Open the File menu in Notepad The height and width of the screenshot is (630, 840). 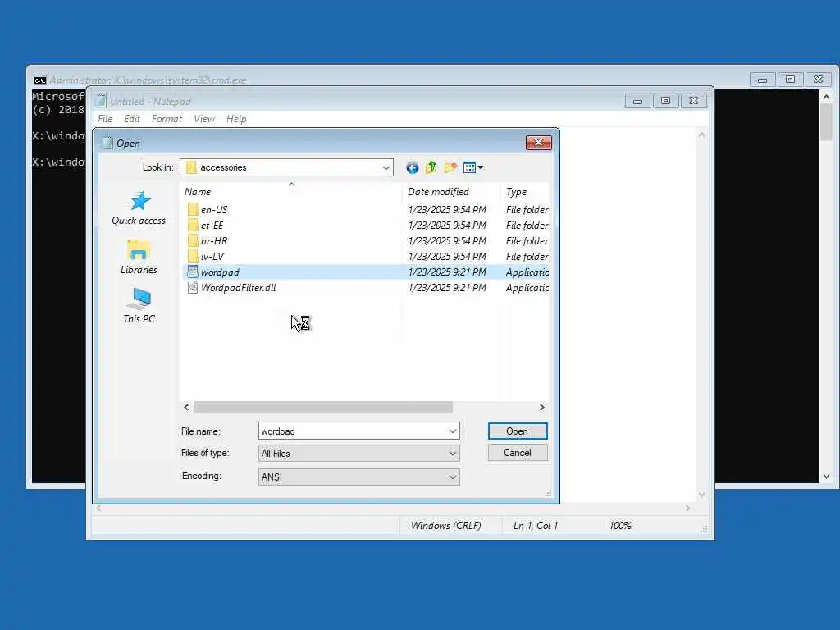(x=105, y=119)
